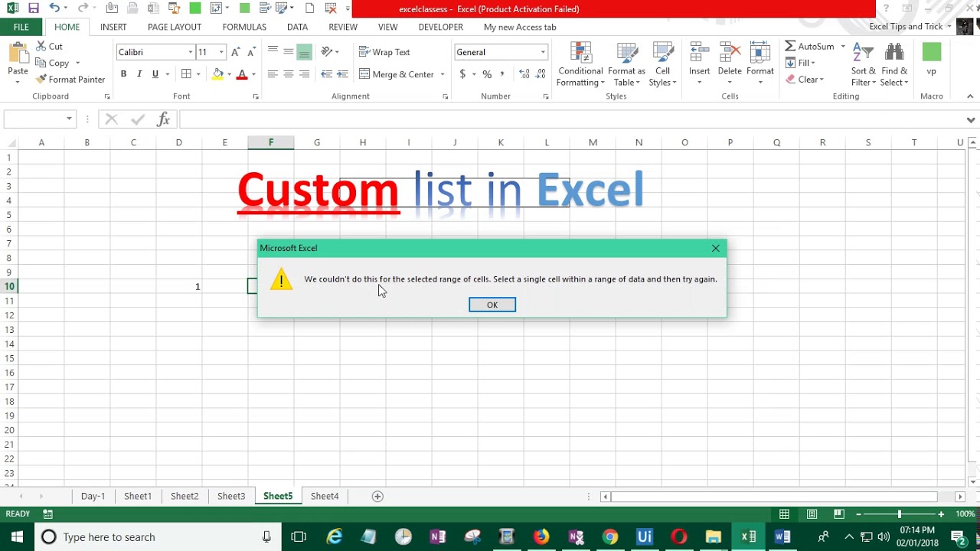Increase font size with the large A icon
The width and height of the screenshot is (980, 551).
(x=236, y=52)
